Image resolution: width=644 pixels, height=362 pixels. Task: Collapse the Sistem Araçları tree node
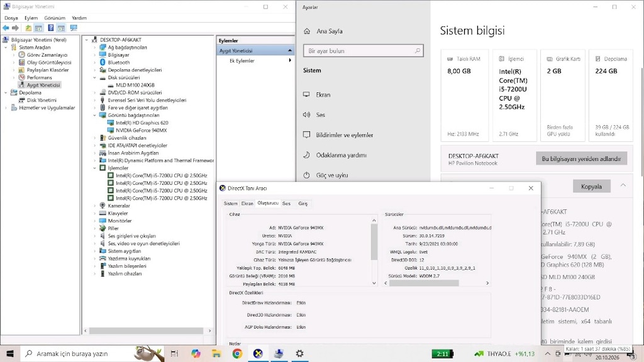[6, 48]
